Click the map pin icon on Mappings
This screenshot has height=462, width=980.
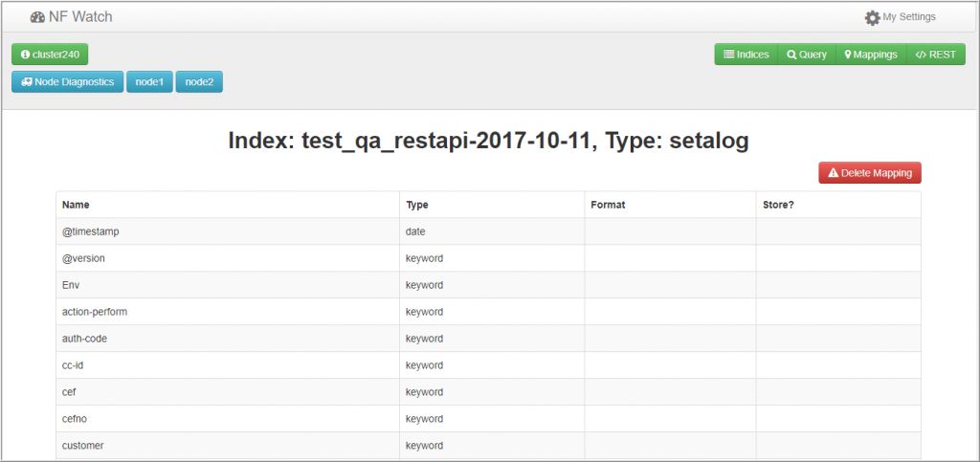[848, 55]
